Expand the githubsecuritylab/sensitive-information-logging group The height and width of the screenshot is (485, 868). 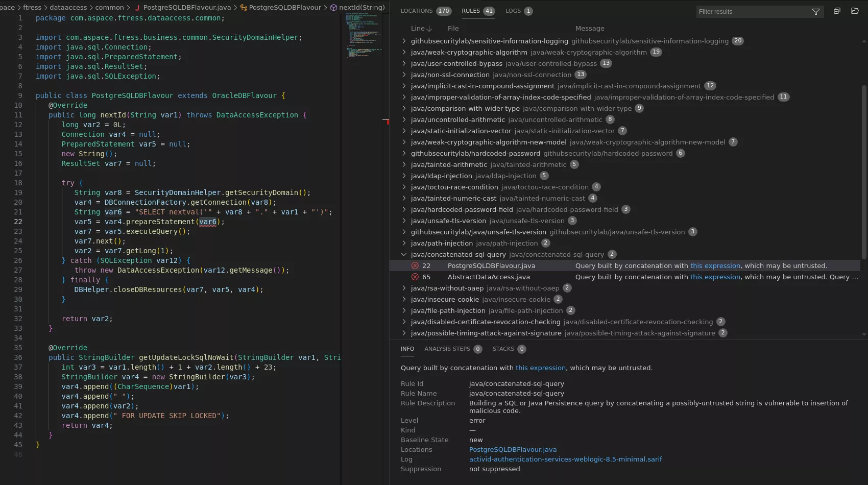click(x=404, y=41)
